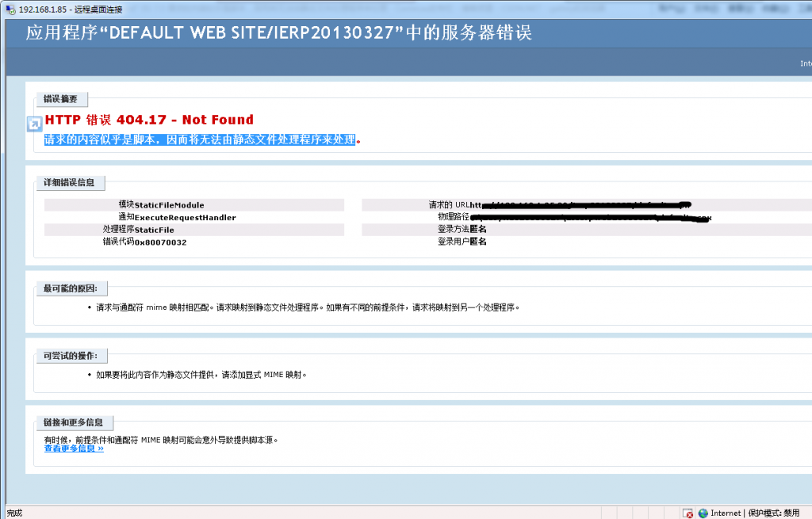Image resolution: width=812 pixels, height=519 pixels.
Task: Click the ExecuteRequestHandler notification value
Action: tap(185, 217)
